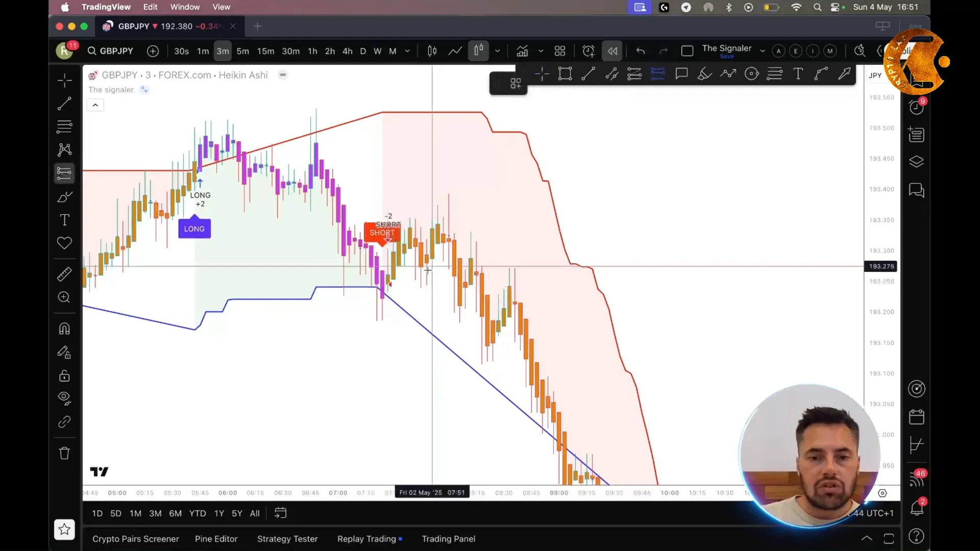Maximize the bottom panel square button
The height and width of the screenshot is (551, 980).
click(889, 539)
